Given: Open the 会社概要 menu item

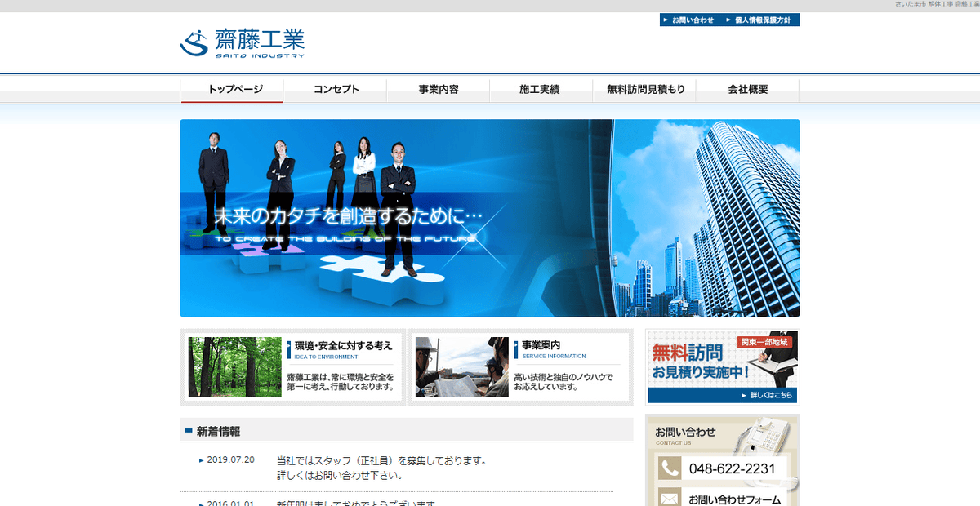Looking at the screenshot, I should (x=747, y=90).
